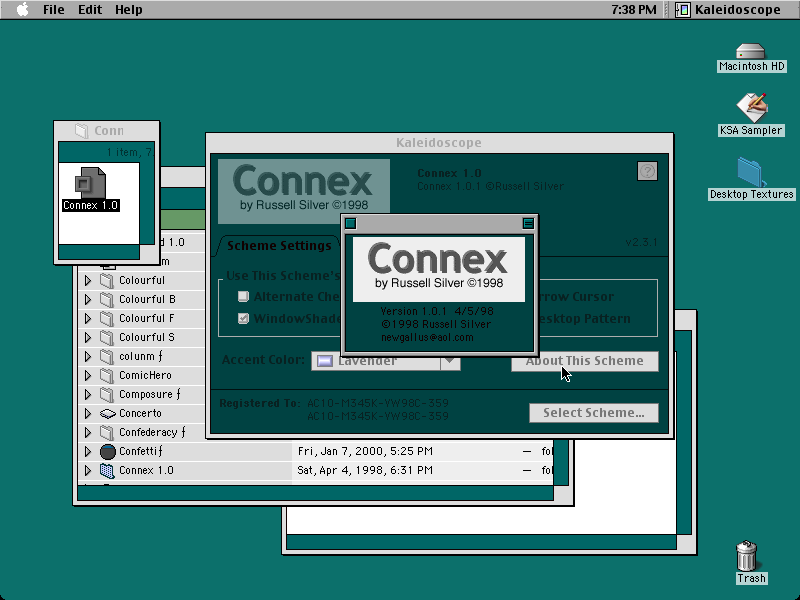Screen dimensions: 800x600
Task: Expand the Connex 1.0 list row
Action: pos(88,470)
